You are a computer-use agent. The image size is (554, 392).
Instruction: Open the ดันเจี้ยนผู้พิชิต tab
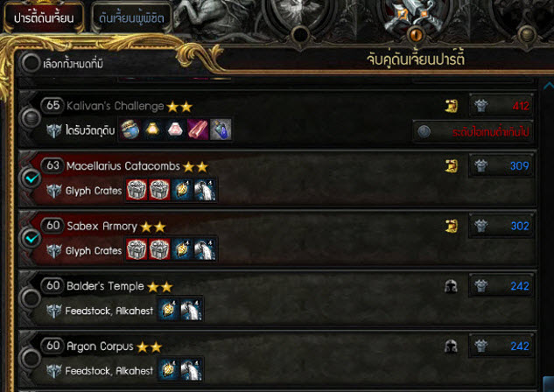click(x=131, y=17)
